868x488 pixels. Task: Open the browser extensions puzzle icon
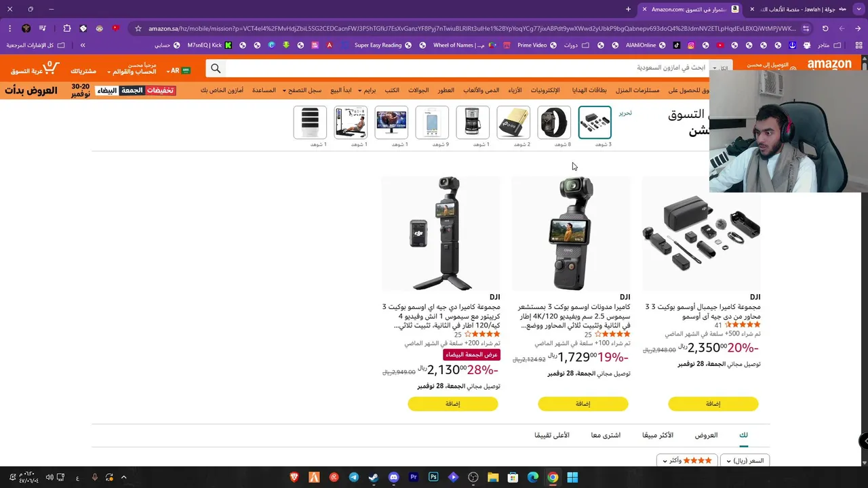[66, 28]
